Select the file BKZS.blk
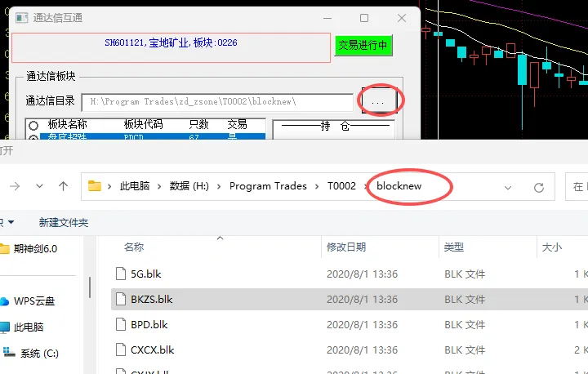The height and width of the screenshot is (374, 588). 152,300
